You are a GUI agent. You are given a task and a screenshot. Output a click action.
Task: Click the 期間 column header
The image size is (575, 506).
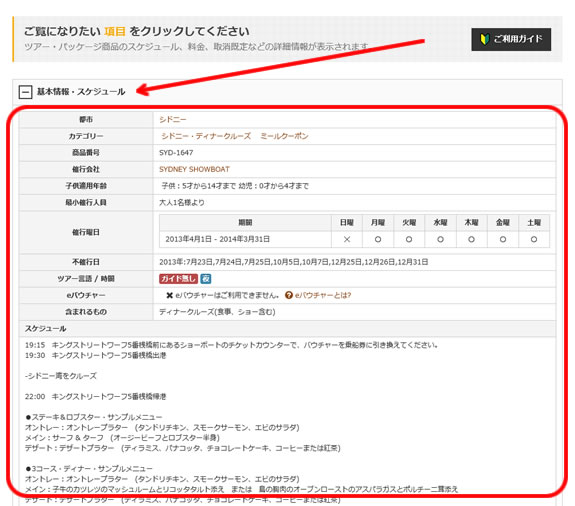point(245,223)
